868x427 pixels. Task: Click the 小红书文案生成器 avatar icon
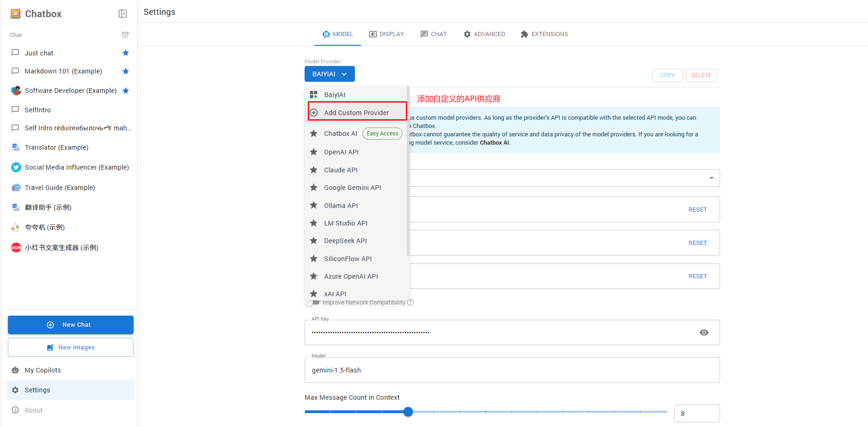click(x=16, y=248)
